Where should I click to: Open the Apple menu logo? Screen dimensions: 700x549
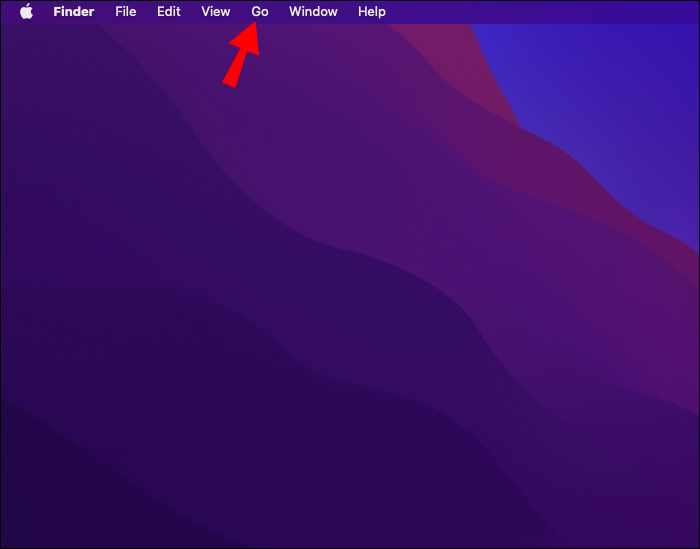tap(26, 12)
